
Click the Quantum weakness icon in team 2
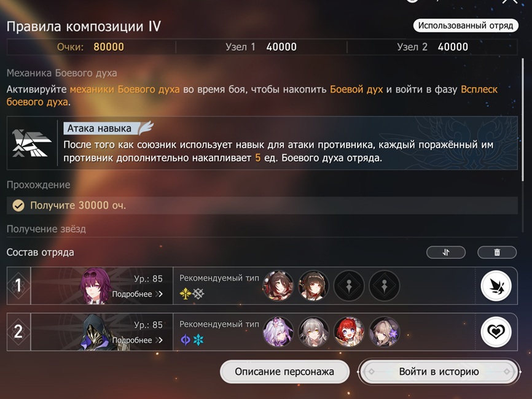tap(186, 339)
